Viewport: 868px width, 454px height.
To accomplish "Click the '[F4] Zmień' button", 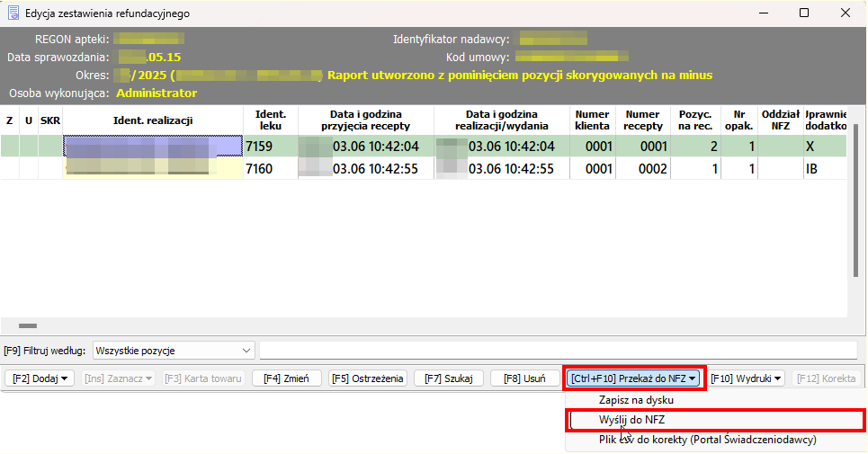I will tap(284, 378).
